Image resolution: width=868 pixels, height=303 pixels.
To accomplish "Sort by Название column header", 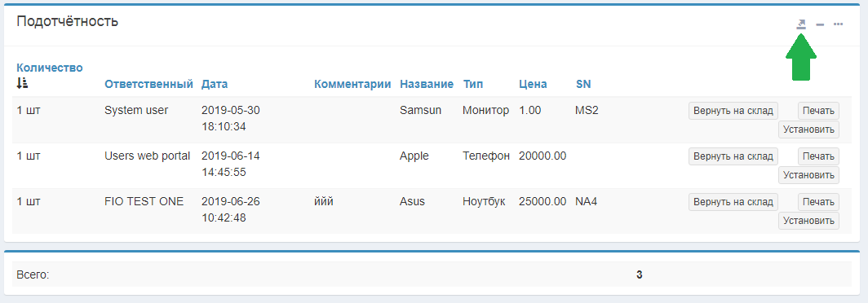I will [x=427, y=84].
